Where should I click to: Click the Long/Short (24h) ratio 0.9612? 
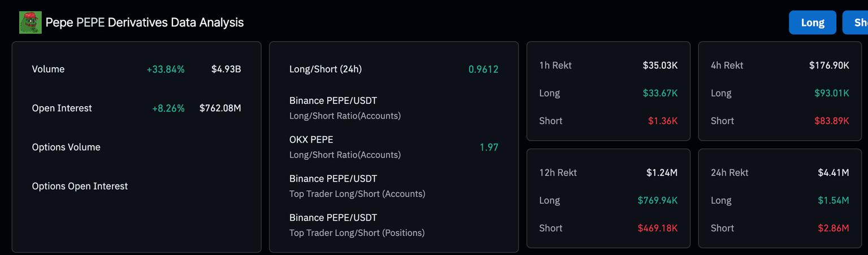pos(483,69)
